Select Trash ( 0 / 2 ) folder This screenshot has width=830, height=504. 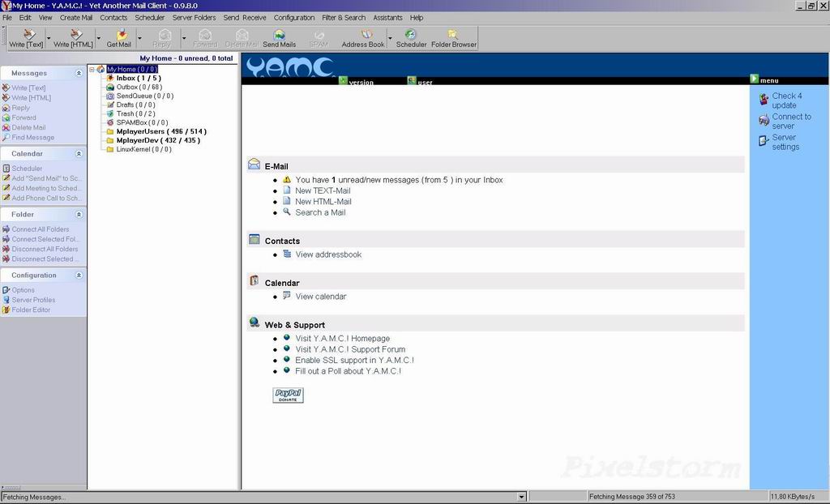point(136,113)
